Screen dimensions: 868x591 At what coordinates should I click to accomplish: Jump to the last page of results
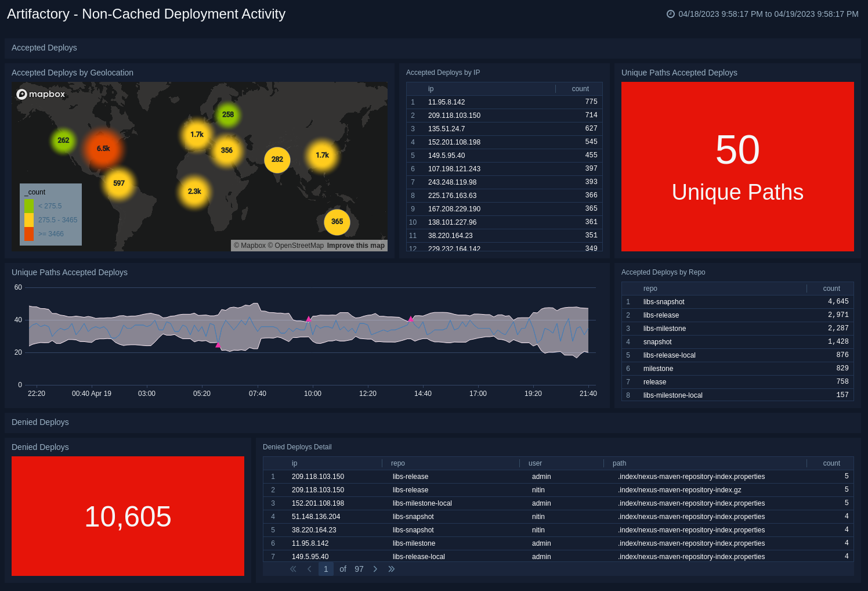pyautogui.click(x=392, y=569)
